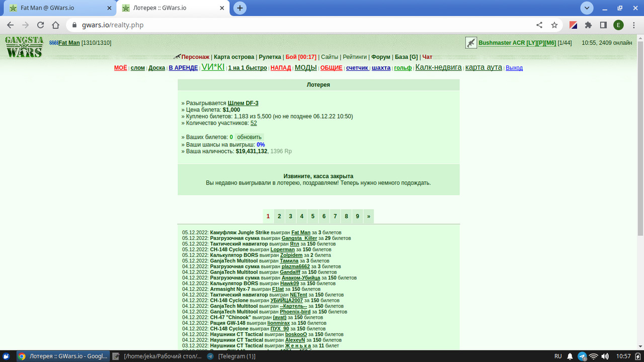Open Chrome three-dot menu
Image resolution: width=644 pixels, height=362 pixels.
click(633, 25)
